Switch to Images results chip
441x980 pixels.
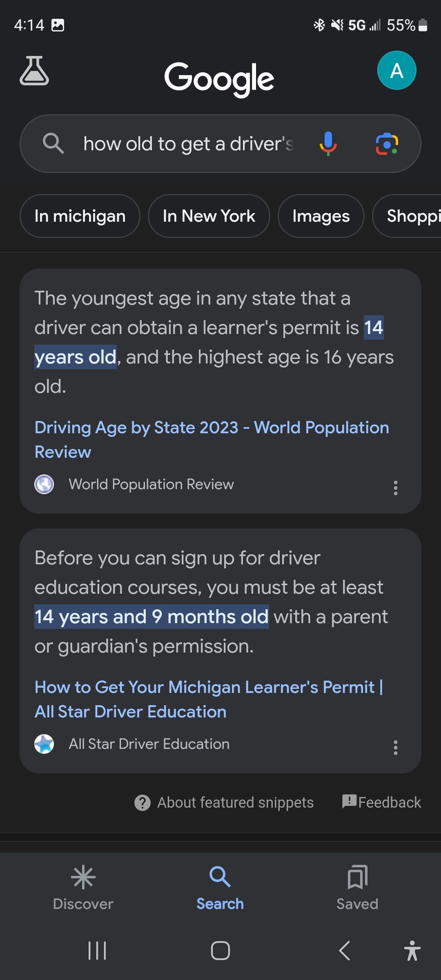[x=321, y=216]
